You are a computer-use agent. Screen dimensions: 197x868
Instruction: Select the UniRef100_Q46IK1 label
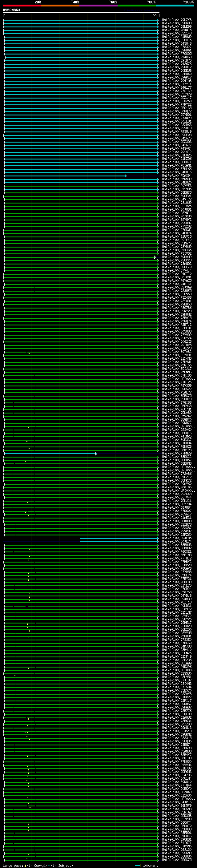coord(176,284)
